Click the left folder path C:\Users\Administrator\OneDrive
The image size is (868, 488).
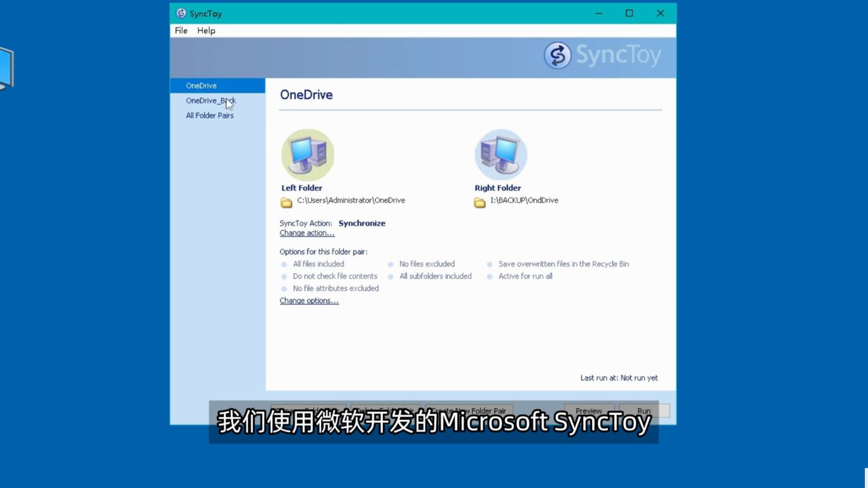point(351,200)
